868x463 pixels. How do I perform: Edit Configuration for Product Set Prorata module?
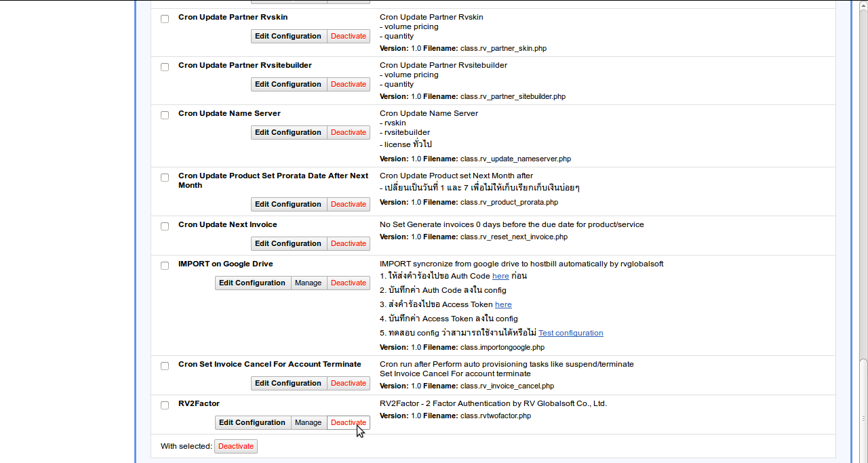pyautogui.click(x=288, y=205)
